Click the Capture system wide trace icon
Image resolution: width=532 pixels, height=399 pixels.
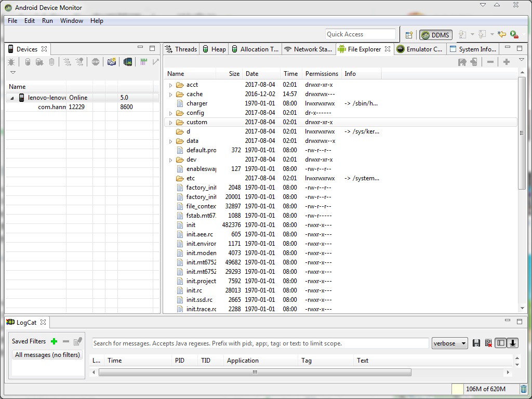(x=143, y=62)
